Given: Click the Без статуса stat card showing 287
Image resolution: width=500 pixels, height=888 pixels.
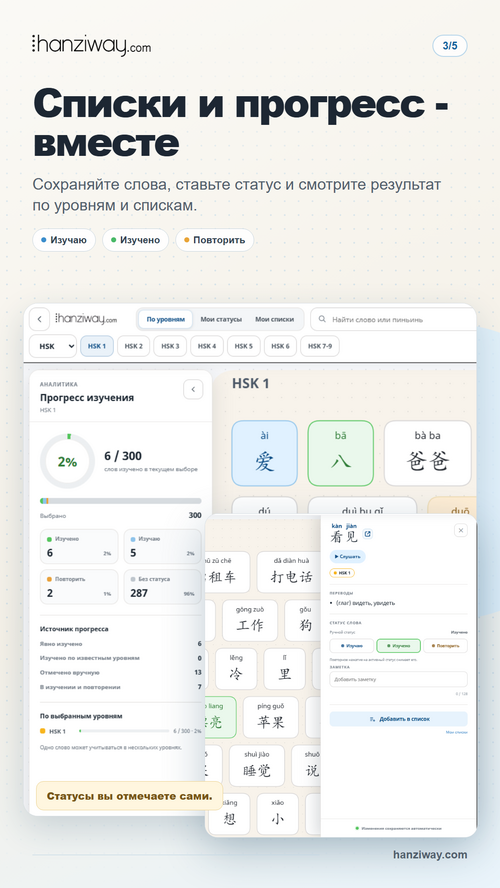Looking at the screenshot, I should click(x=163, y=587).
